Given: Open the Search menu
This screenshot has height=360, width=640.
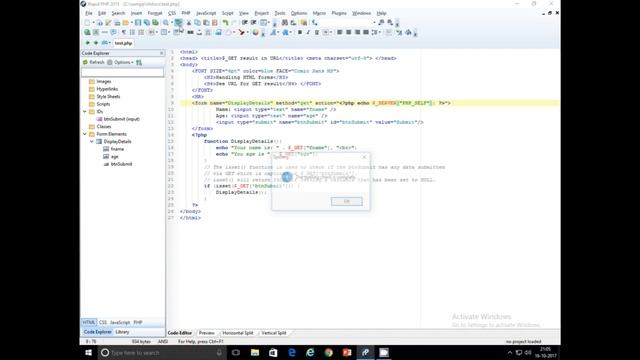Looking at the screenshot, I should (x=118, y=13).
